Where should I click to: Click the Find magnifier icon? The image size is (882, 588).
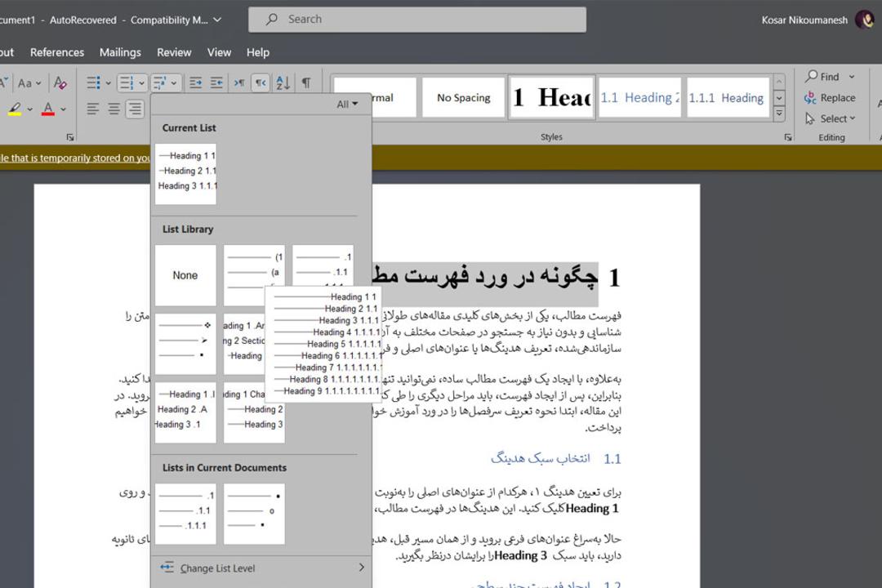point(811,76)
